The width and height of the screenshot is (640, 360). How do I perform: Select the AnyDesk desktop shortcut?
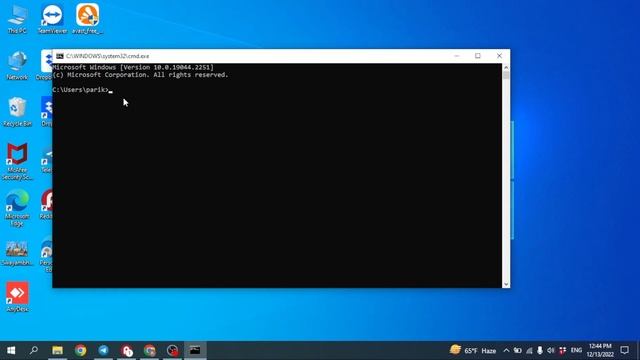click(17, 297)
